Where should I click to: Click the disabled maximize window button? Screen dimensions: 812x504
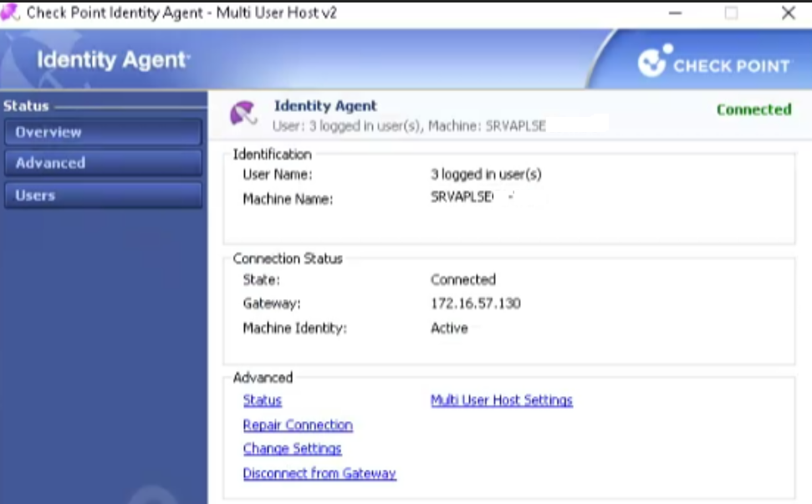(732, 13)
